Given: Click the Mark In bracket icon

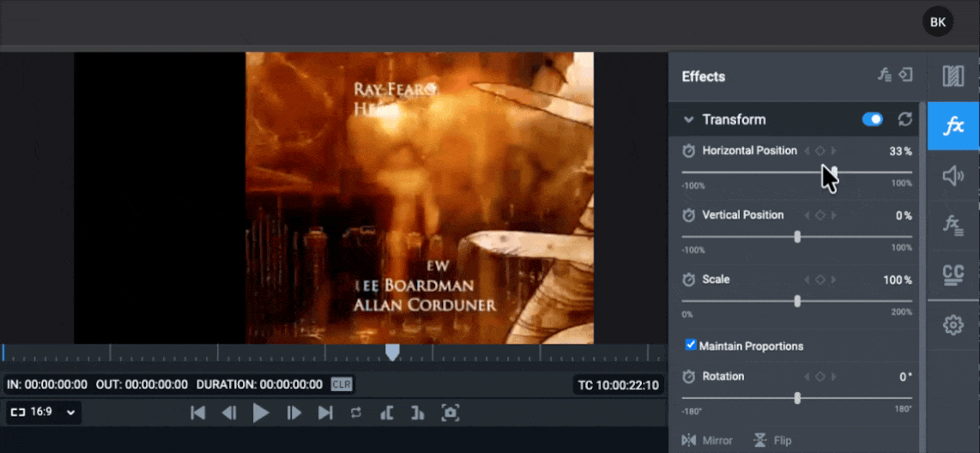Looking at the screenshot, I should tap(386, 413).
